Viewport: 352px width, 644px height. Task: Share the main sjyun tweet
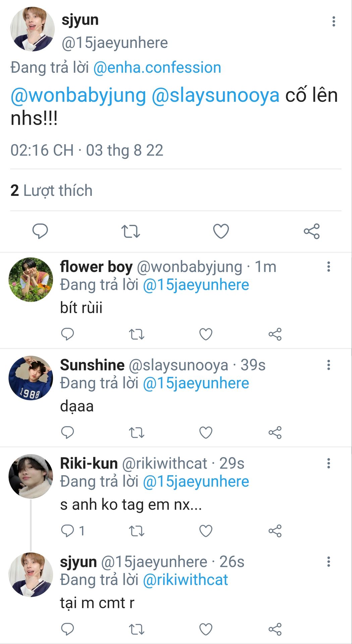coord(311,231)
